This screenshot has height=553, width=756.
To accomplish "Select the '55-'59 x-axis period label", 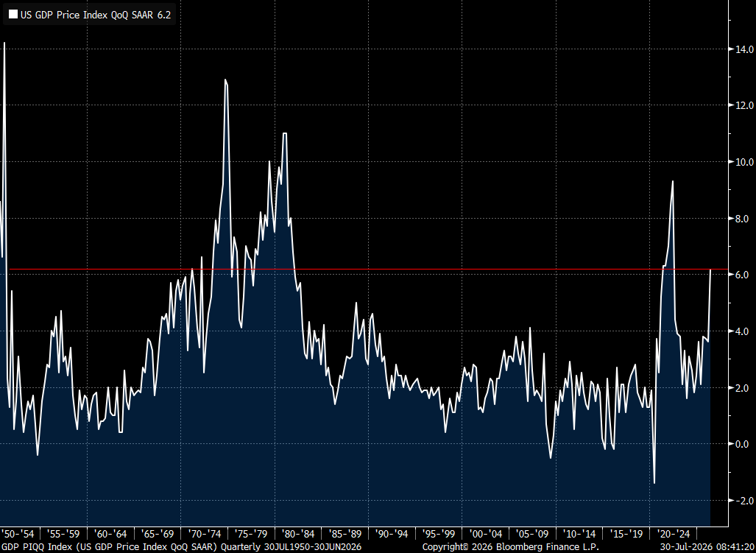I will point(63,534).
